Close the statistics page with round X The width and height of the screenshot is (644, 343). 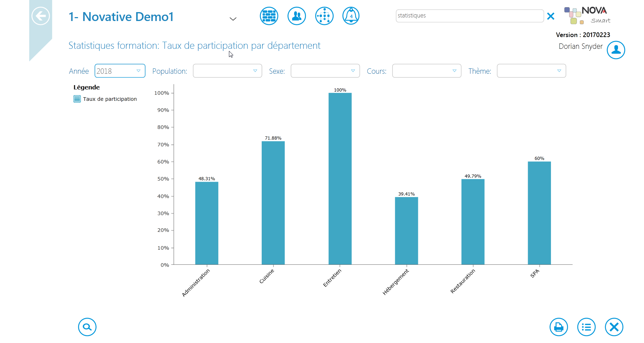click(614, 327)
